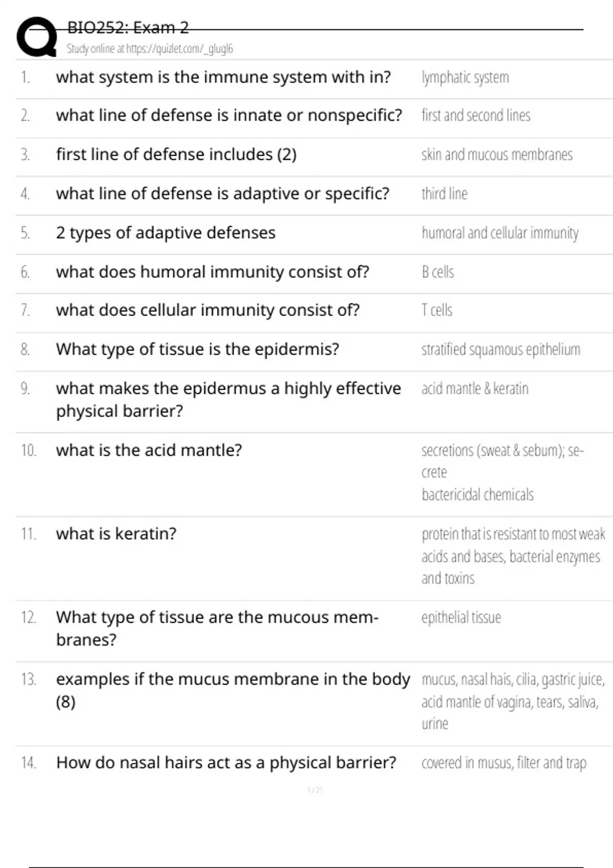This screenshot has width=613, height=868.
Task: Click the answer 'humoral and cellular immunity'
Action: 500,233
